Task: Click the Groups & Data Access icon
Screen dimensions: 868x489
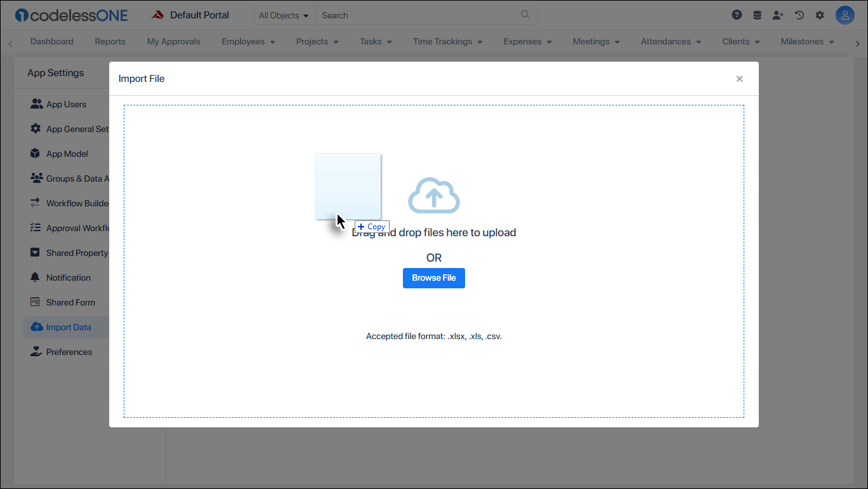Action: click(36, 178)
